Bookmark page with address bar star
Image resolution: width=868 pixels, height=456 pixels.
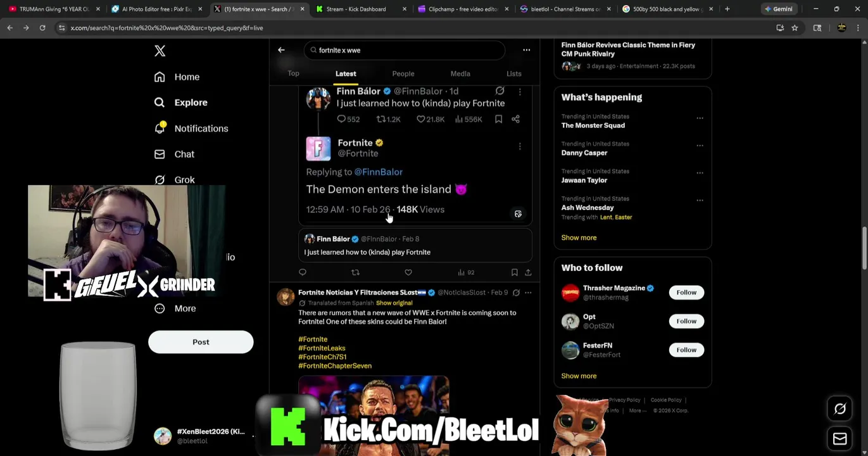point(795,28)
